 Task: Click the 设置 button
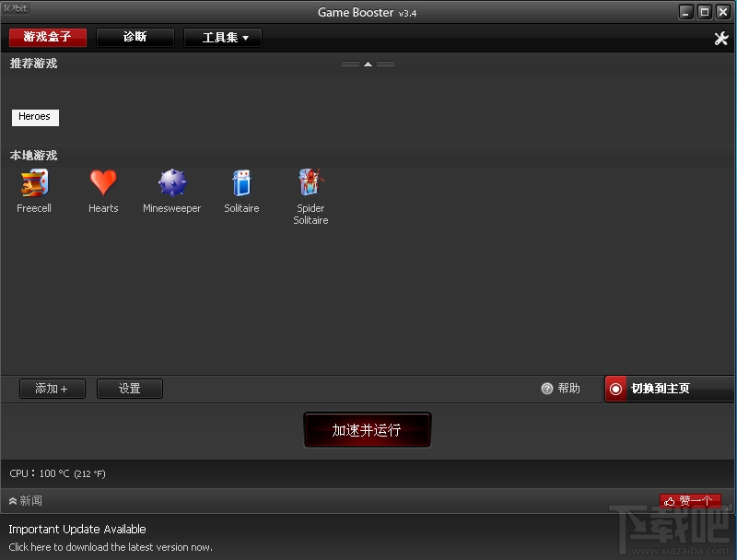[x=130, y=389]
